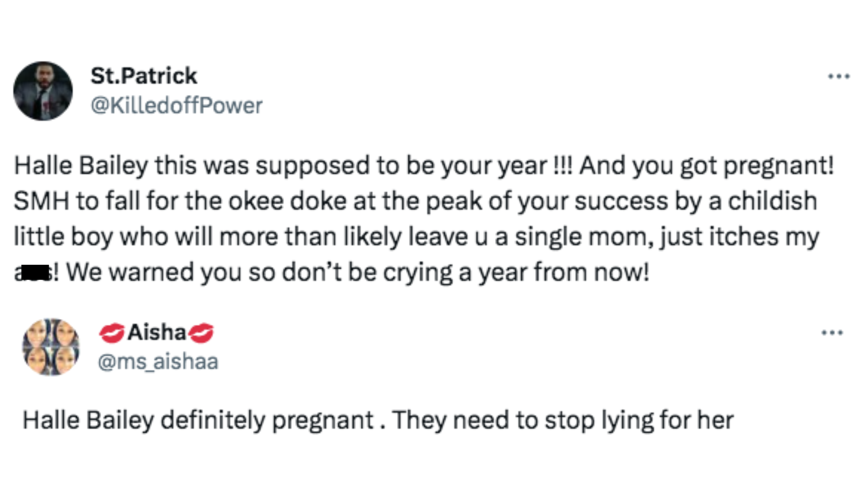Click "Halle Bailey" in Aisha's tweet

pos(88,421)
